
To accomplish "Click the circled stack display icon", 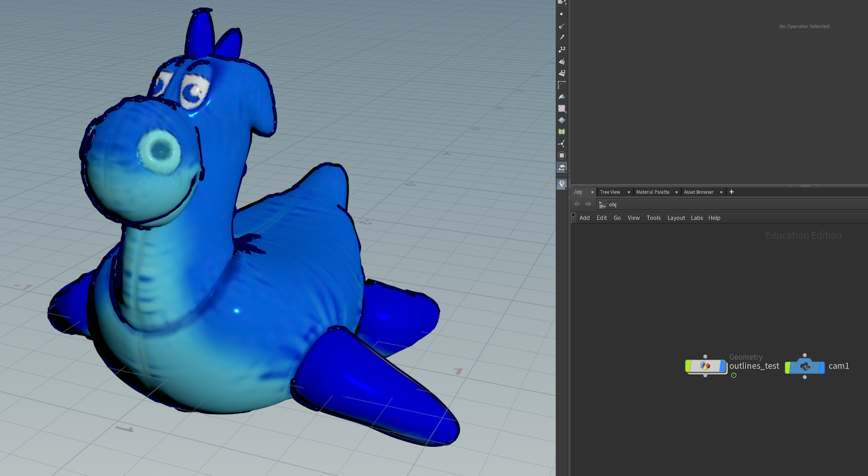I will pos(561,156).
